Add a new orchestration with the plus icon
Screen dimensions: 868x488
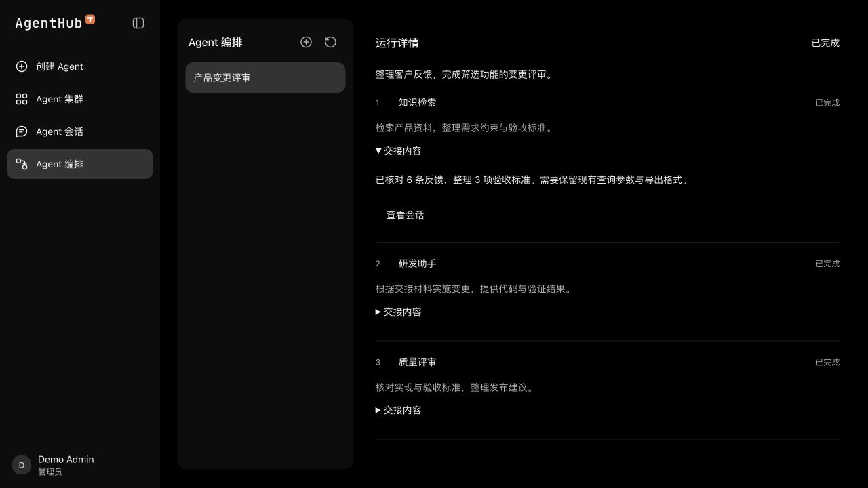click(x=306, y=42)
